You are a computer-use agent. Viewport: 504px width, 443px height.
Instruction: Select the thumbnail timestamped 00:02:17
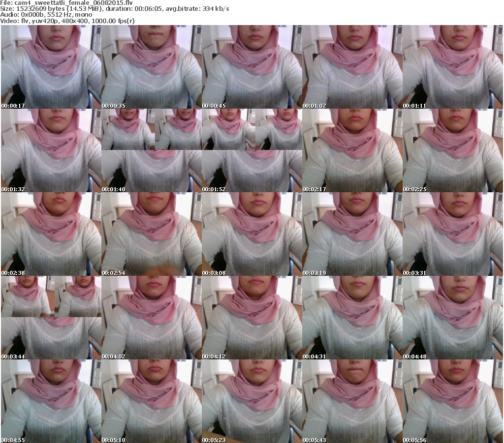[x=352, y=150]
